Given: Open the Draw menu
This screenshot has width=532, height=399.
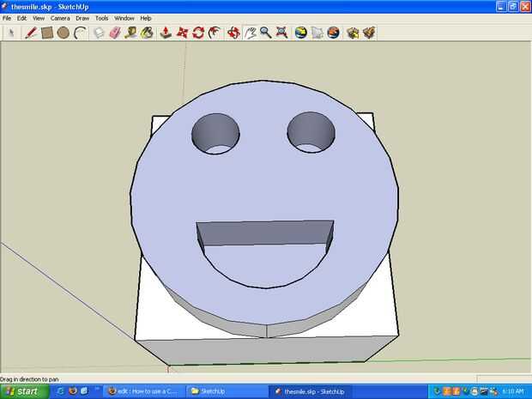Looking at the screenshot, I should [82, 18].
